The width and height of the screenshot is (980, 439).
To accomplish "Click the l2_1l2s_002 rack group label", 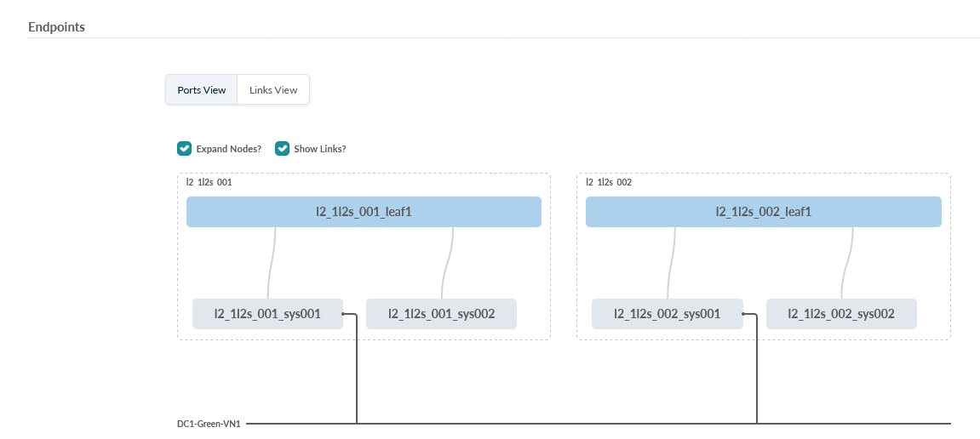I will (609, 182).
